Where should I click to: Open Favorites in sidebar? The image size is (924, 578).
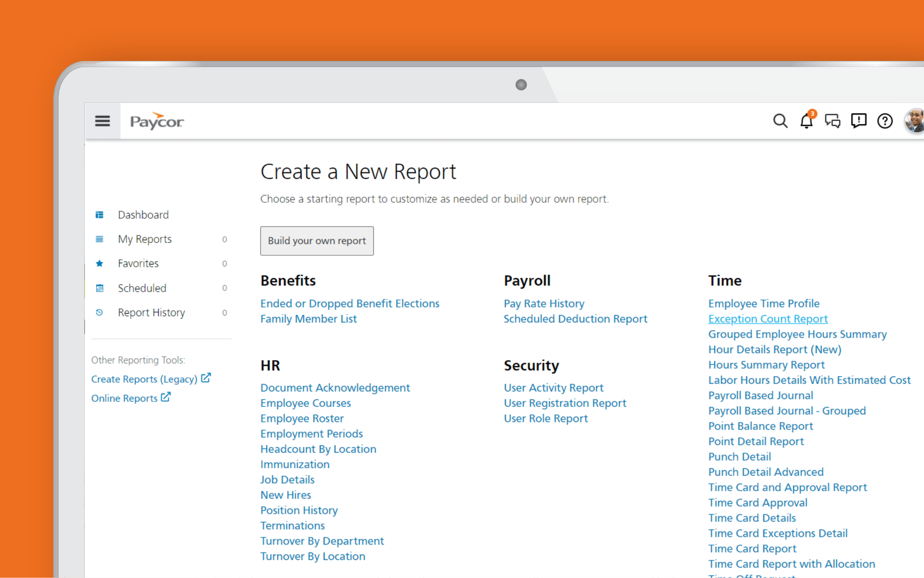tap(138, 263)
